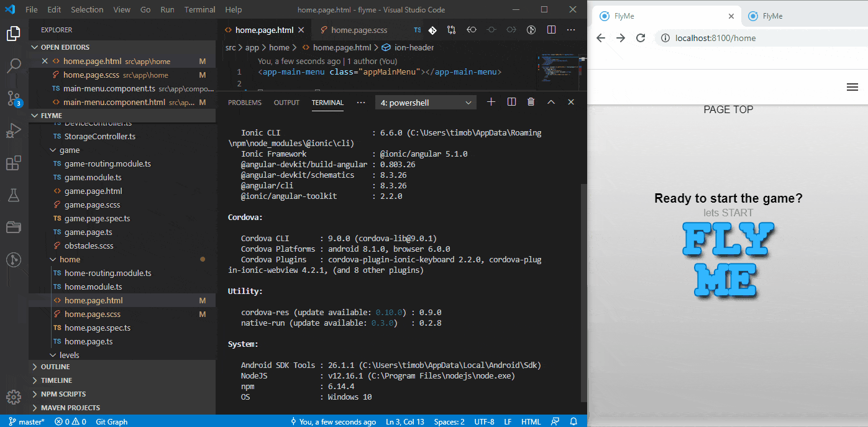This screenshot has height=427, width=868.
Task: Open the GitLens view in activity bar
Action: tap(14, 260)
